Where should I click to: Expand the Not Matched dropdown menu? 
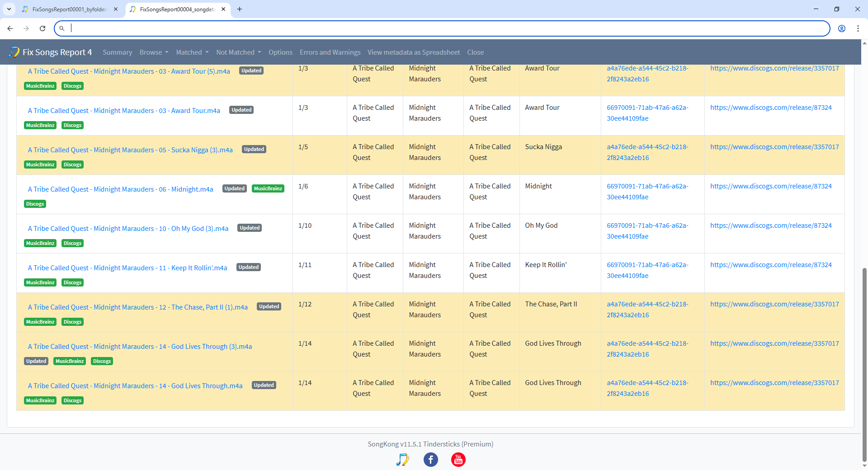pyautogui.click(x=239, y=52)
